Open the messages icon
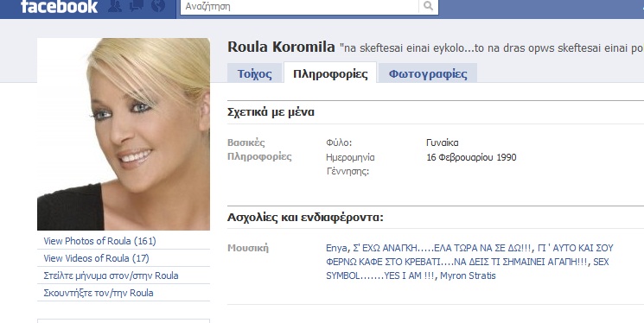The height and width of the screenshot is (323, 644). (136, 6)
